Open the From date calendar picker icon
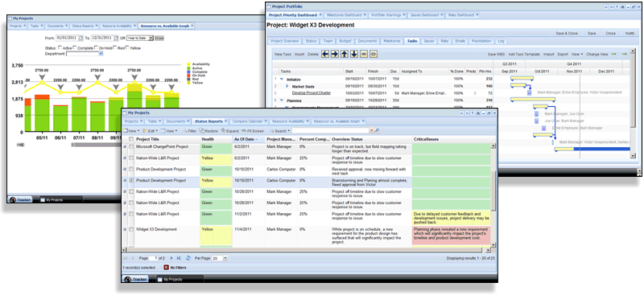The height and width of the screenshot is (295, 644). point(81,38)
